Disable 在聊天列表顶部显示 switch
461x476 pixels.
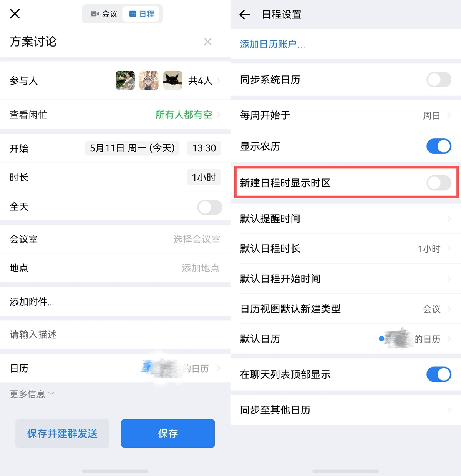(x=439, y=374)
